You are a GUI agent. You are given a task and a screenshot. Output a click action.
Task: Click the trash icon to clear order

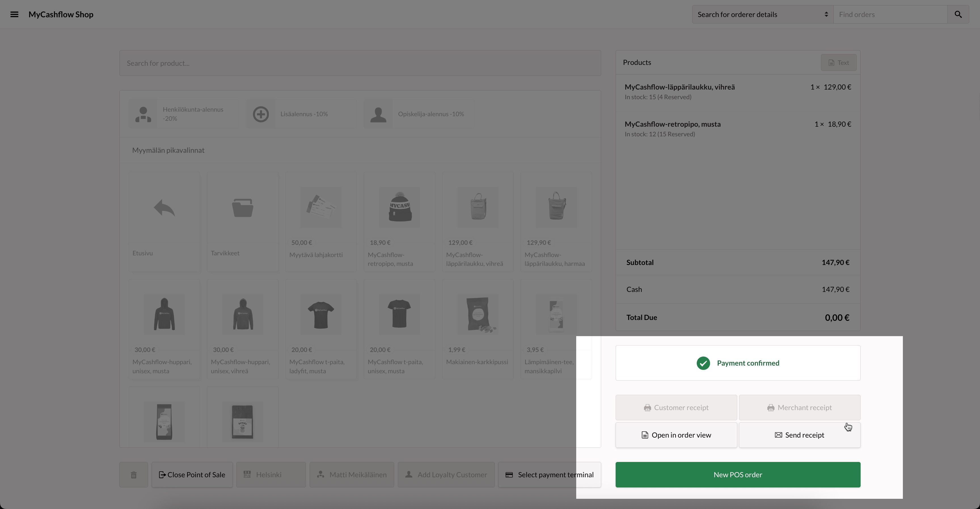134,475
